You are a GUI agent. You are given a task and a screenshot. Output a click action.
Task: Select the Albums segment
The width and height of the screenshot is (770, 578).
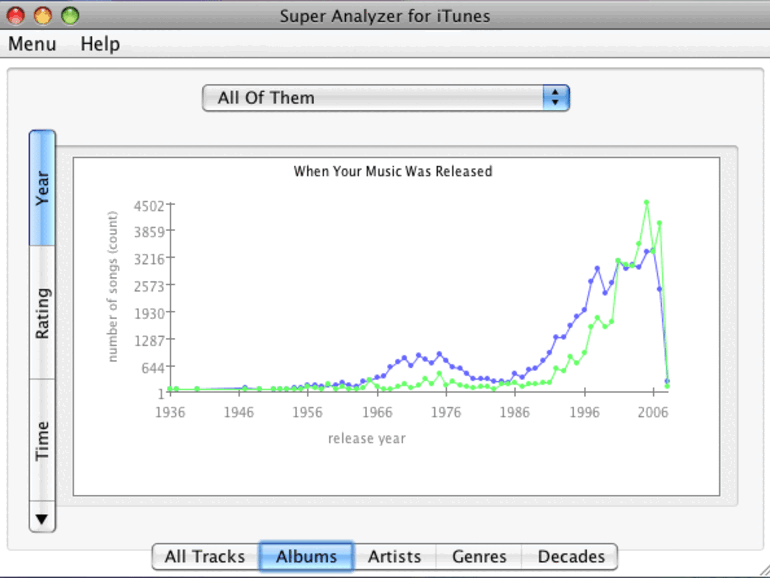click(306, 556)
